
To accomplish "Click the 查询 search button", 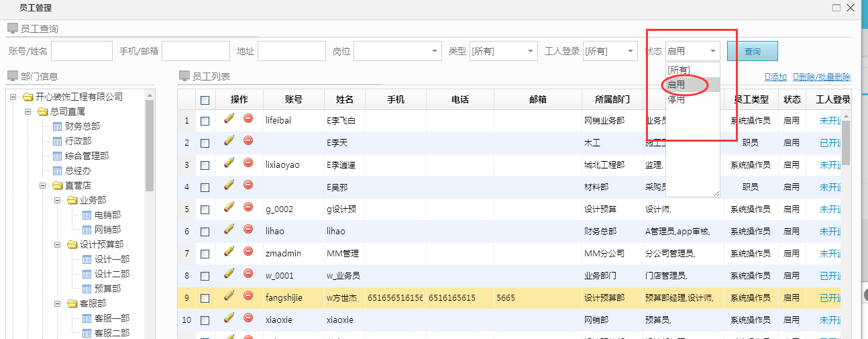I will [752, 51].
